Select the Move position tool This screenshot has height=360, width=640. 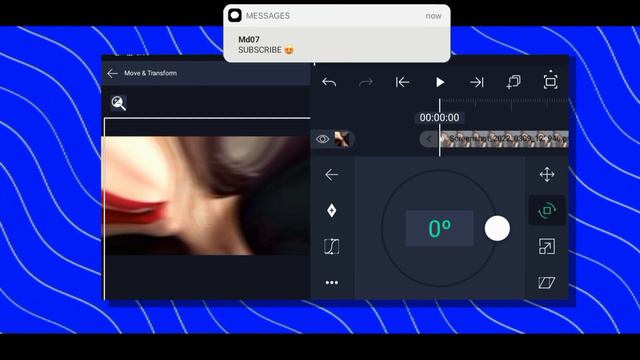[547, 175]
